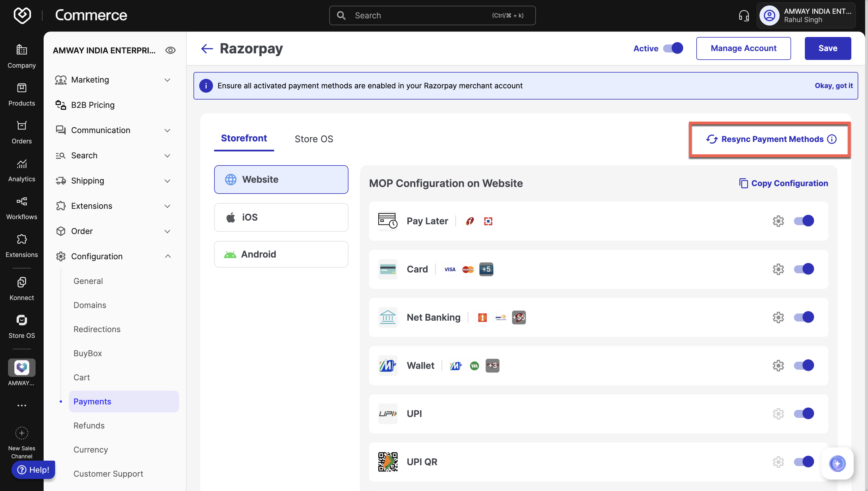Viewport: 868px width, 491px height.
Task: Click the top Search input field
Action: [432, 15]
